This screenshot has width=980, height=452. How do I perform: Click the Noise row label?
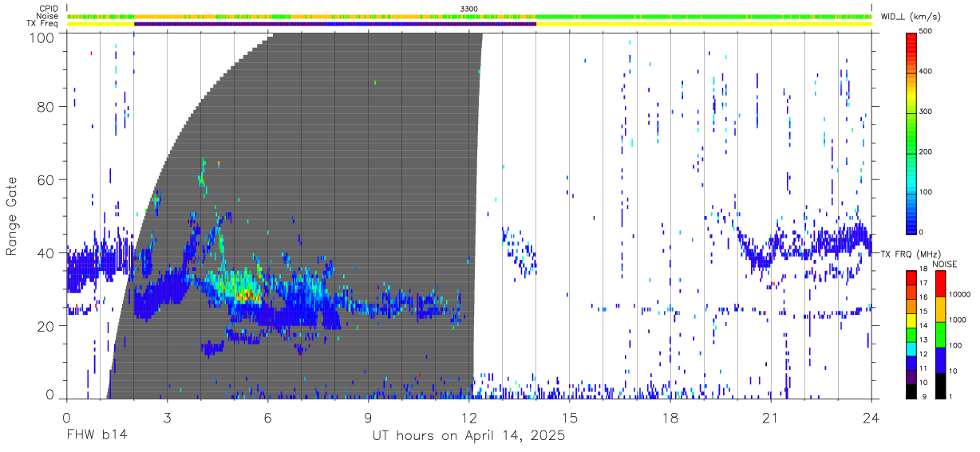(x=48, y=16)
